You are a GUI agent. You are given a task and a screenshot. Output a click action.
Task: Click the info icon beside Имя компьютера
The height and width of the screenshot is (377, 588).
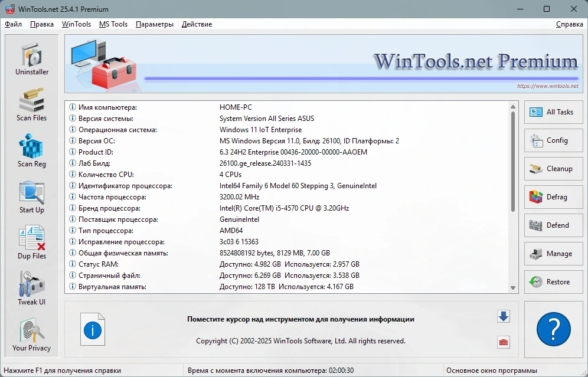point(73,107)
